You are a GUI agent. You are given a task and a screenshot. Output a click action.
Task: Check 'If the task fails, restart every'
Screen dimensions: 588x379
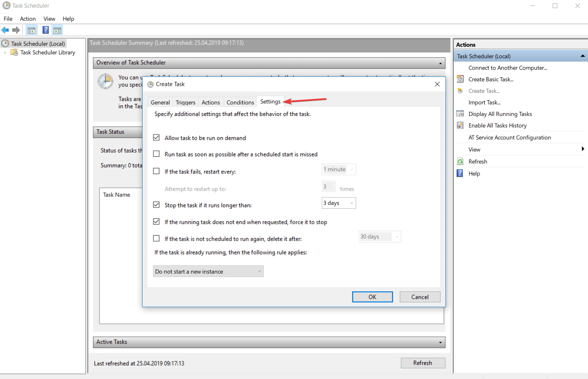(156, 171)
